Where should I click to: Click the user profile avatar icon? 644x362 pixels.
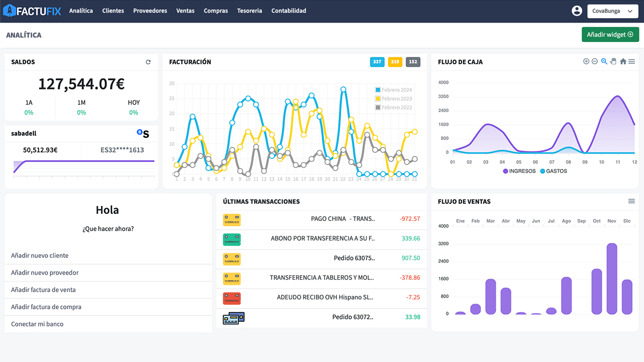point(577,11)
